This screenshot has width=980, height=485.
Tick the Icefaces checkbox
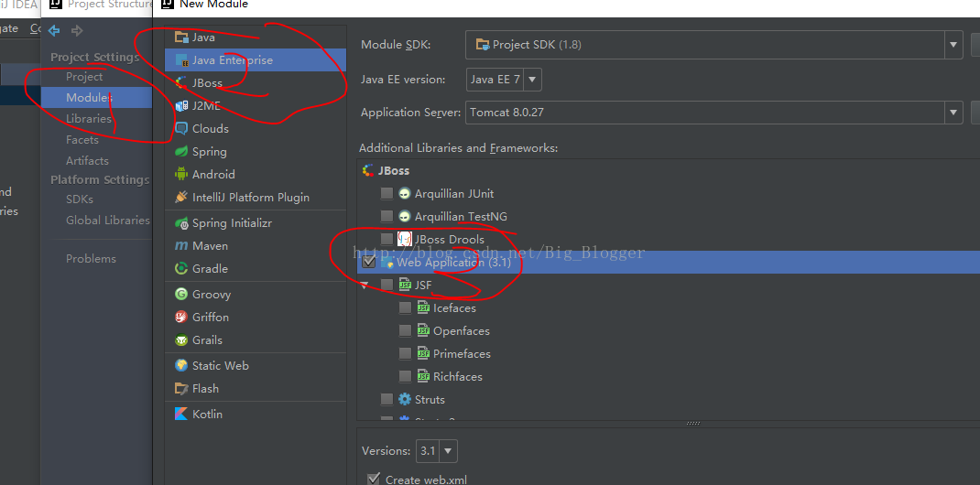tap(405, 307)
